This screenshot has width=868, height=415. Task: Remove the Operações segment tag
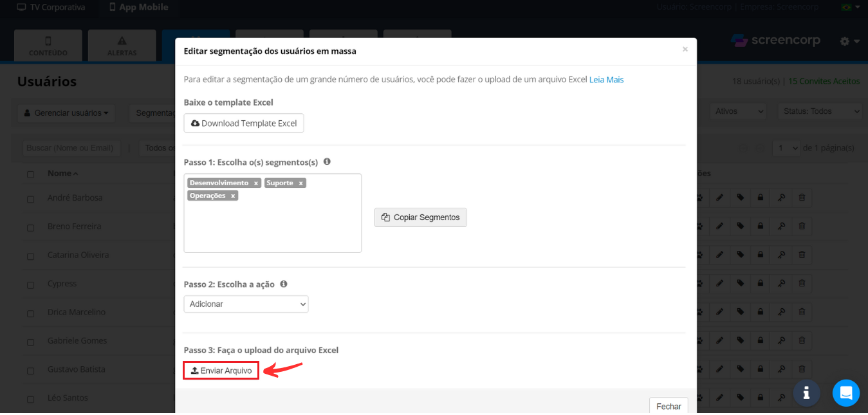pos(233,196)
